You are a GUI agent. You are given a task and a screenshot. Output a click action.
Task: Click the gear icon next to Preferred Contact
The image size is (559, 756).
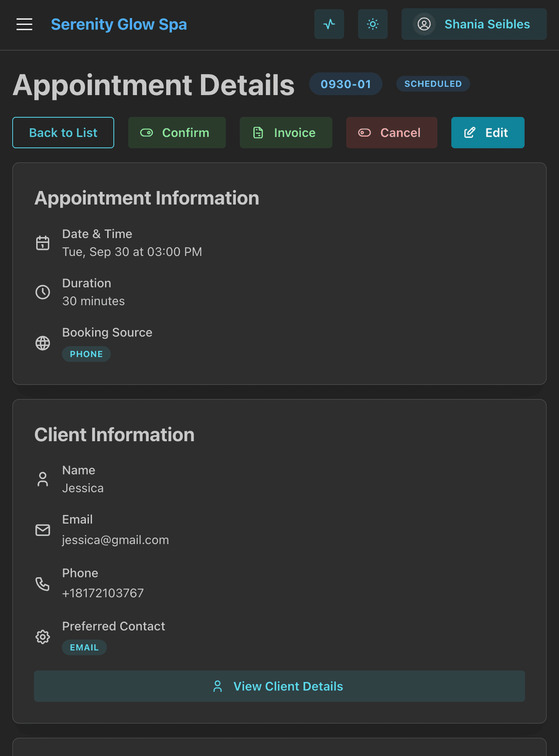click(42, 636)
